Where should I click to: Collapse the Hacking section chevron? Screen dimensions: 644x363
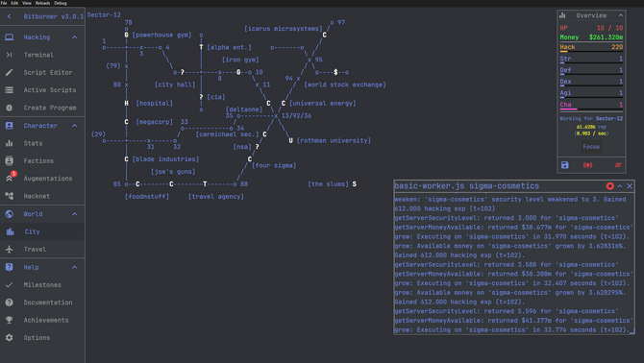(74, 36)
